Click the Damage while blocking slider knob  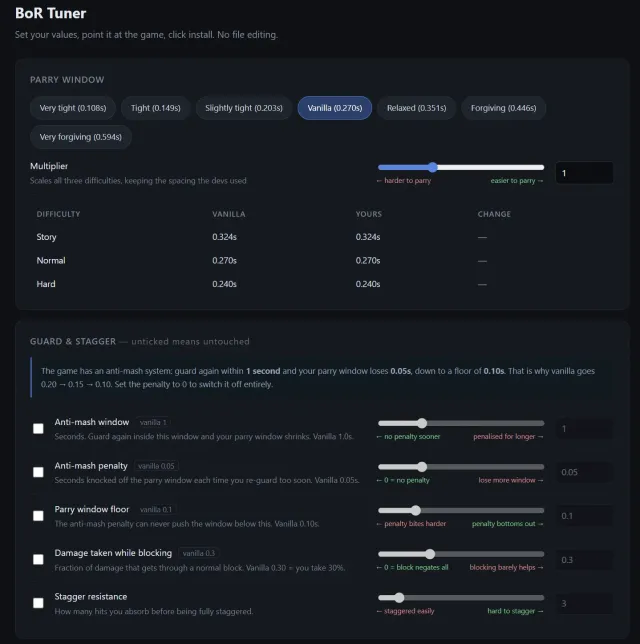(x=430, y=554)
